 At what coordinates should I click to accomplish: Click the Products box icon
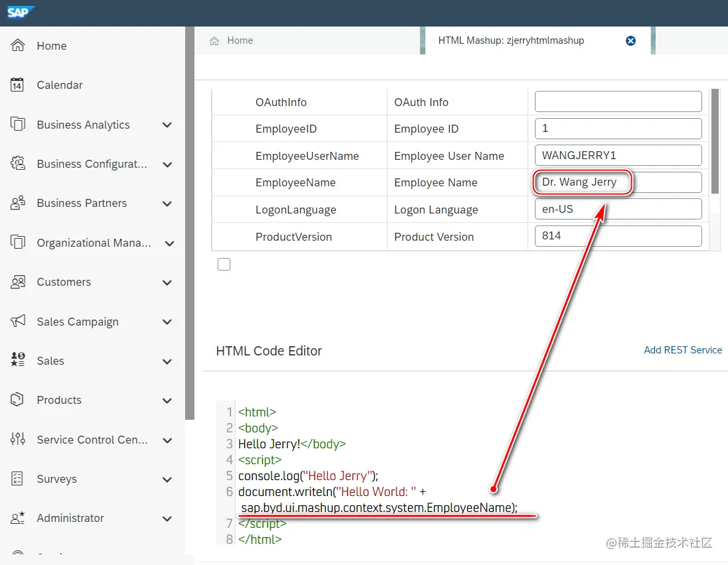click(x=17, y=399)
